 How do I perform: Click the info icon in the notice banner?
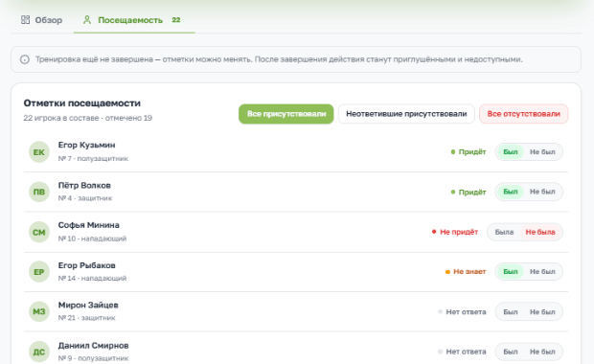[25, 59]
